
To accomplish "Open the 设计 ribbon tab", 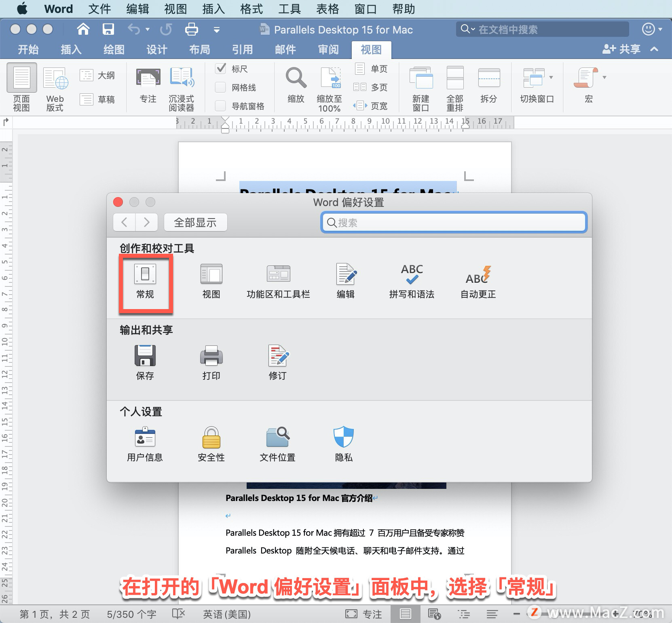I will 157,49.
